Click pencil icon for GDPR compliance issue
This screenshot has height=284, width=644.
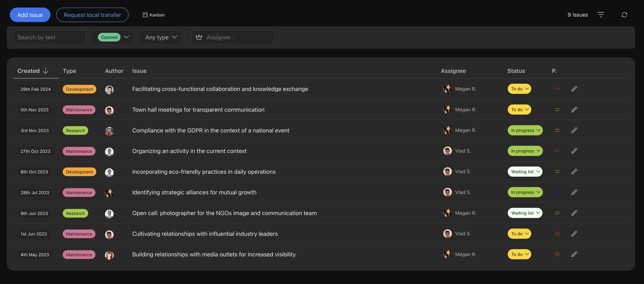pos(574,130)
